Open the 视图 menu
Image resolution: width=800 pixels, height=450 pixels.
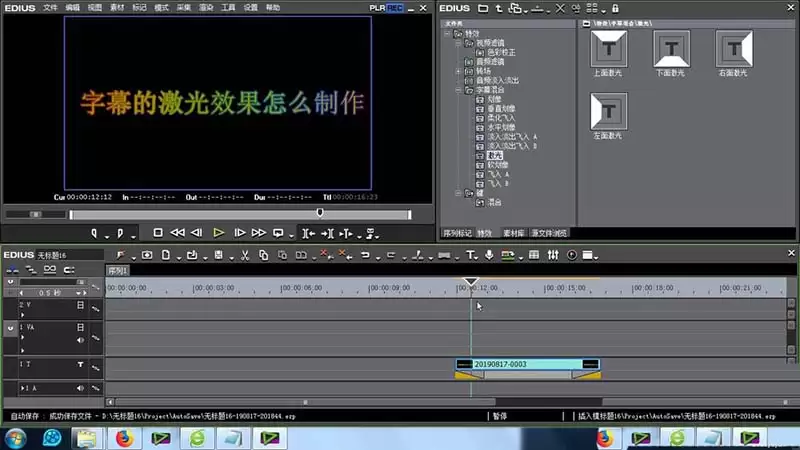point(94,8)
